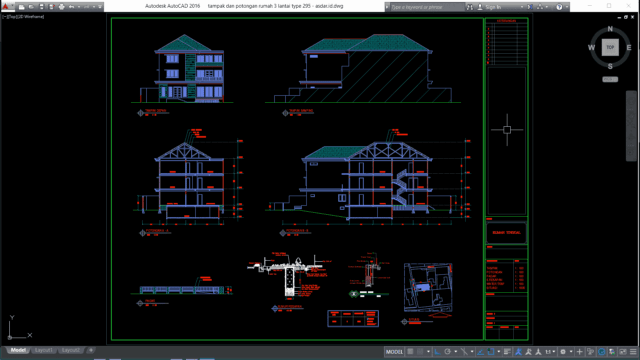Click the auto-add annotation scales icon
Screen dimensions: 640x360
point(528,352)
